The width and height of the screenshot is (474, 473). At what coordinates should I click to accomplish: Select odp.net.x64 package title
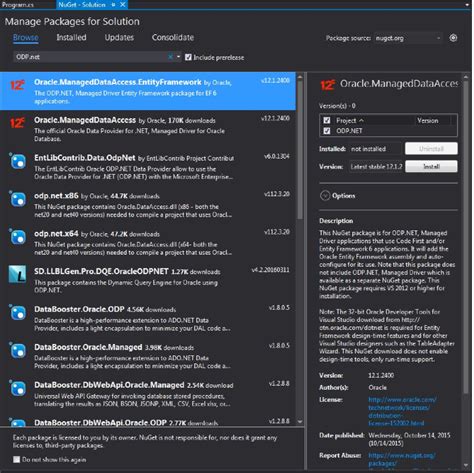[56, 233]
